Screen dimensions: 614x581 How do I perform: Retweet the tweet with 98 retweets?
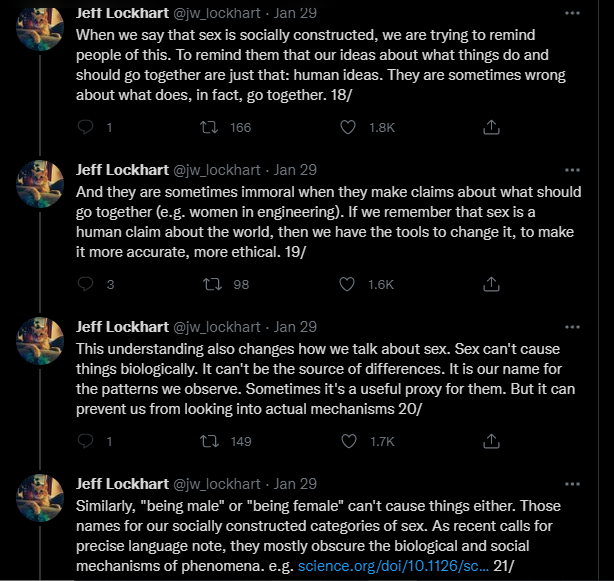click(212, 284)
